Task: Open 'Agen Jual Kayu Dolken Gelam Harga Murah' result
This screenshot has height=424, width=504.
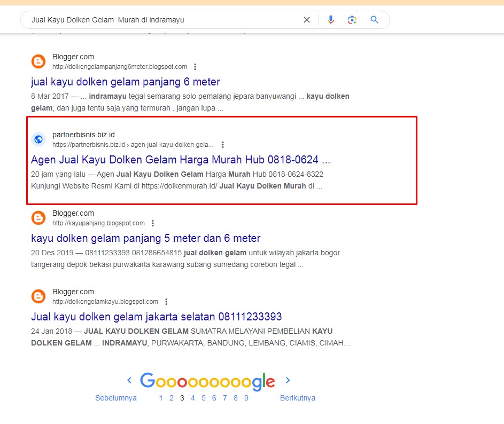Action: [180, 160]
